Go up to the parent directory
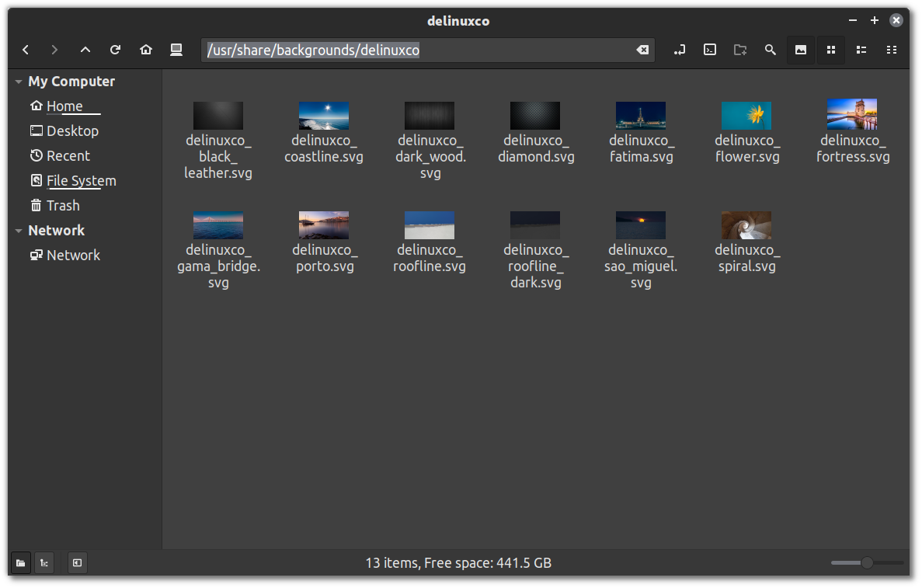 coord(85,50)
